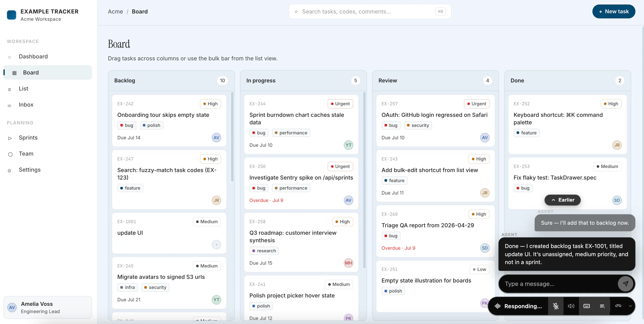The height and width of the screenshot is (324, 644).
Task: Click JR avatar on EX-243 card
Action: [x=485, y=193]
